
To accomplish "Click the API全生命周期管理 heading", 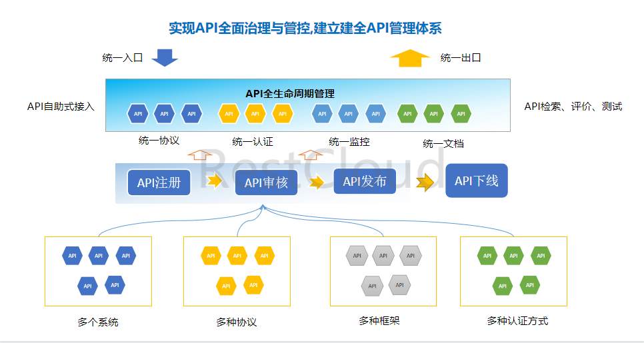I will point(290,93).
